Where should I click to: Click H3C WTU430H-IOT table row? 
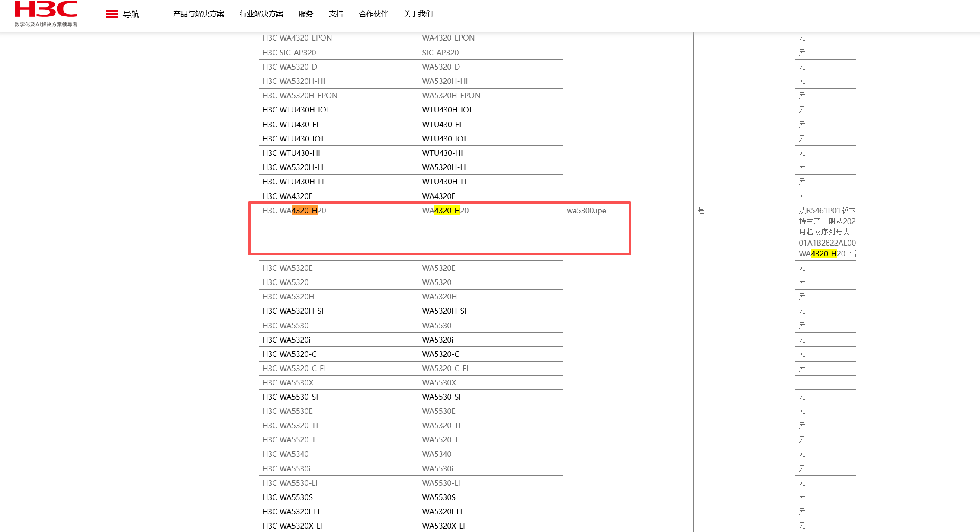[x=296, y=110]
